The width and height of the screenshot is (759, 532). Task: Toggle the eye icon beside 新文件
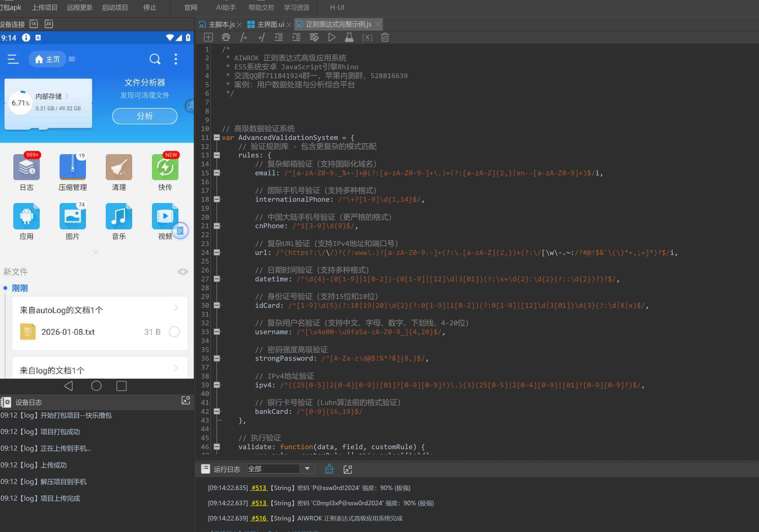click(182, 272)
